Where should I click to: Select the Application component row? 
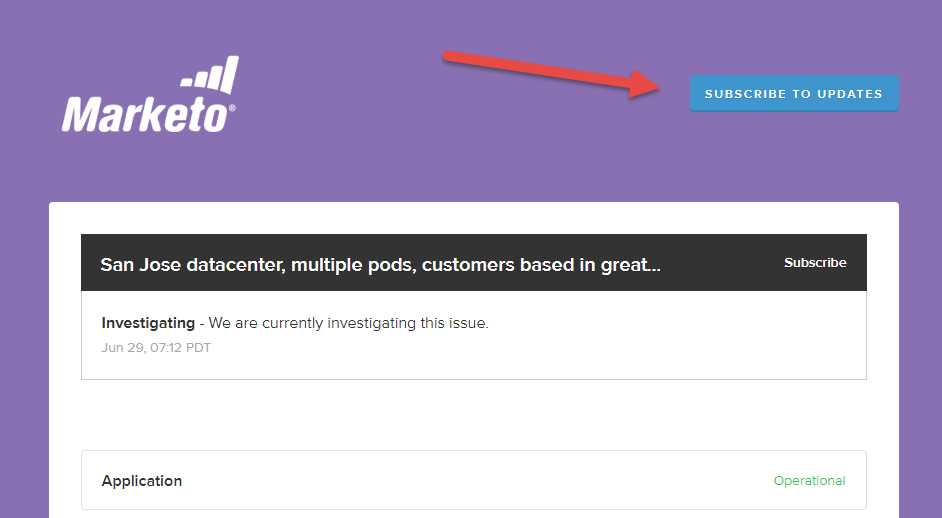point(473,480)
